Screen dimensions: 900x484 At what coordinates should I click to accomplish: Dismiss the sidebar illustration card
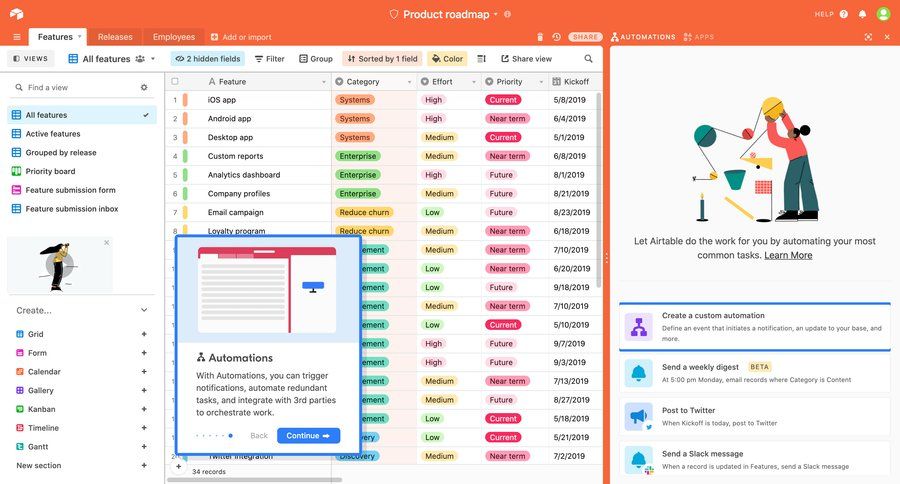tap(107, 243)
